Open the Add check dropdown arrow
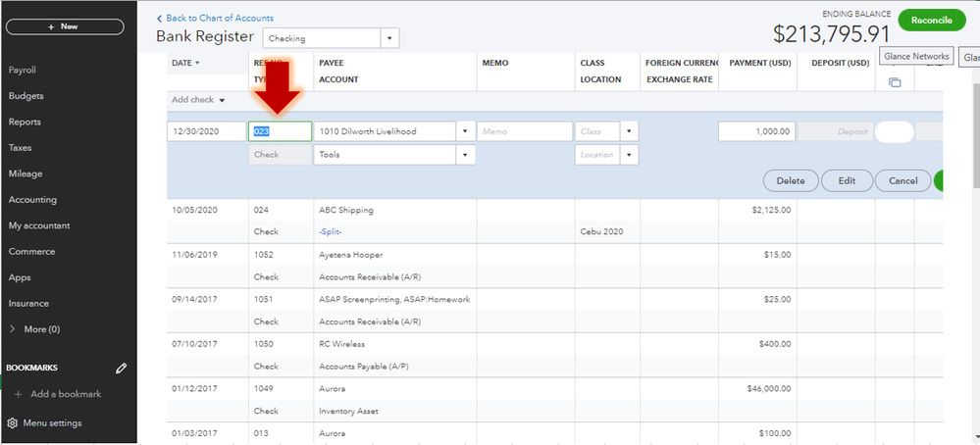Viewport: 980px width, 445px height. pyautogui.click(x=222, y=101)
